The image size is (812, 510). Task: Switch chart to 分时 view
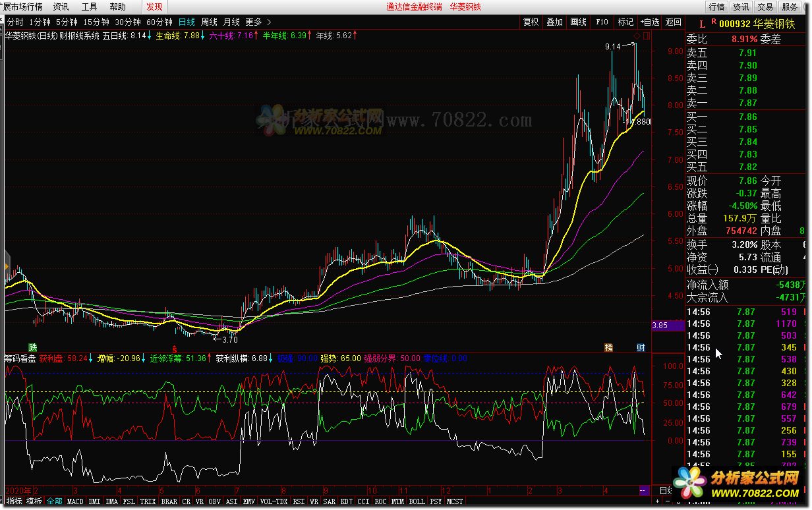(15, 22)
